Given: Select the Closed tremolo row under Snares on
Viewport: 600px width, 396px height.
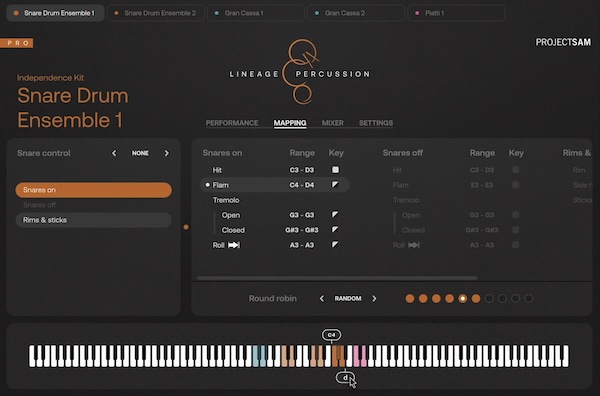Looking at the screenshot, I should click(x=275, y=230).
